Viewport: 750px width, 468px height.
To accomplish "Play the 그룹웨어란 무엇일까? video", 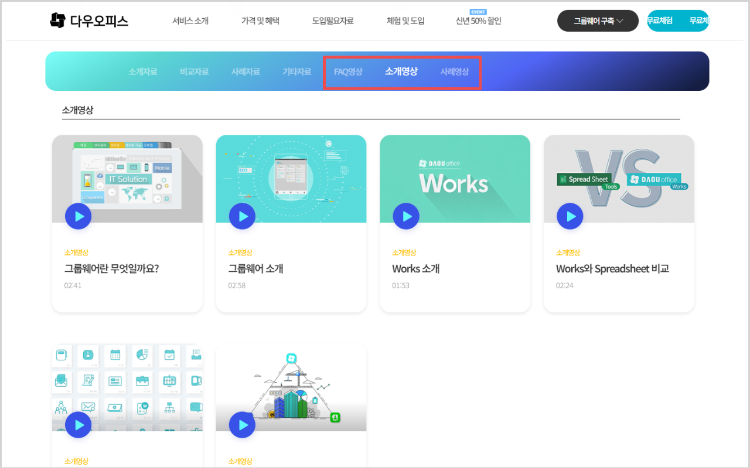I will point(78,216).
